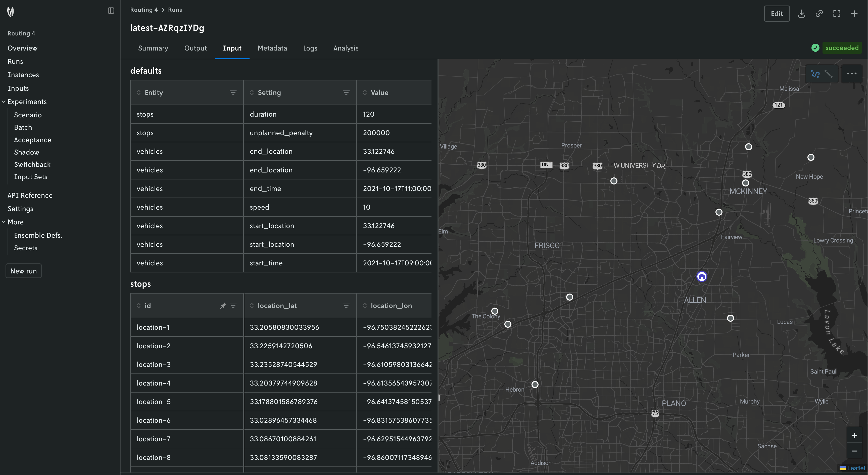Open Settings in the sidebar
Screen dimensions: 868x475
pos(20,209)
